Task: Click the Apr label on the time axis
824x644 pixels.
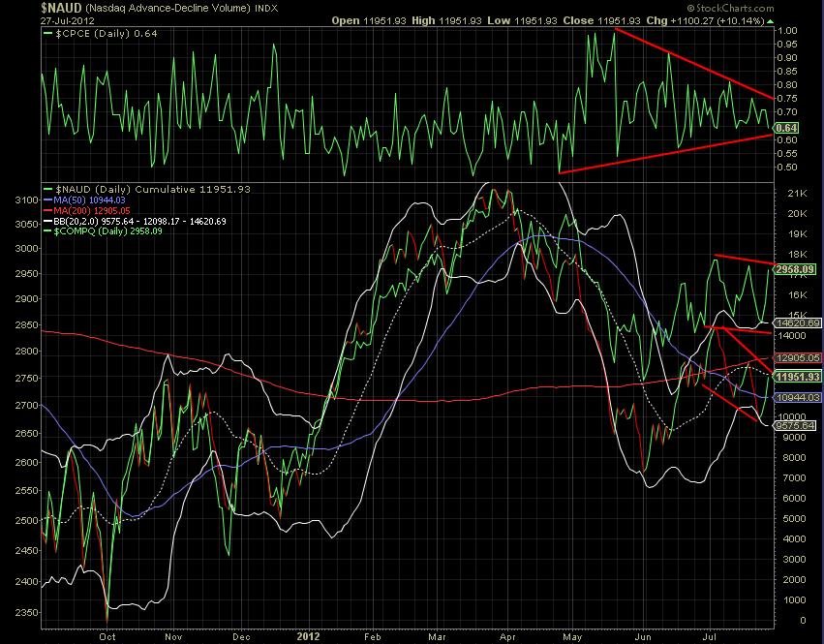Action: point(507,636)
